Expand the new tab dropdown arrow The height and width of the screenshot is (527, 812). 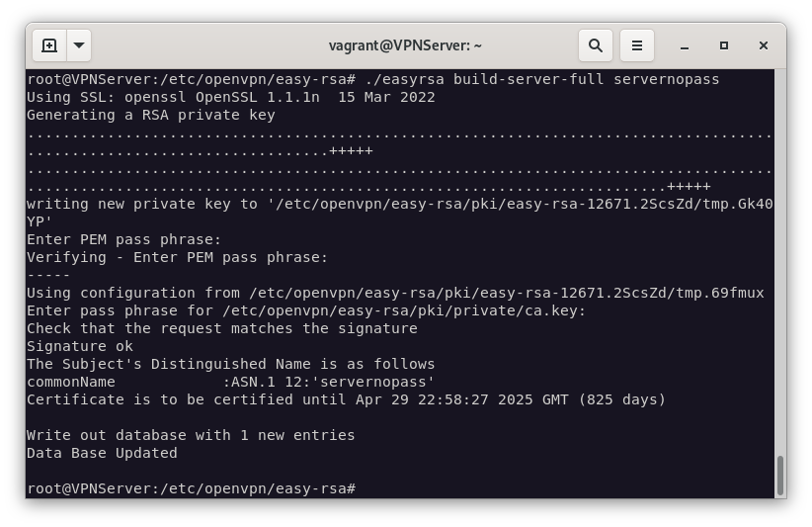point(79,45)
